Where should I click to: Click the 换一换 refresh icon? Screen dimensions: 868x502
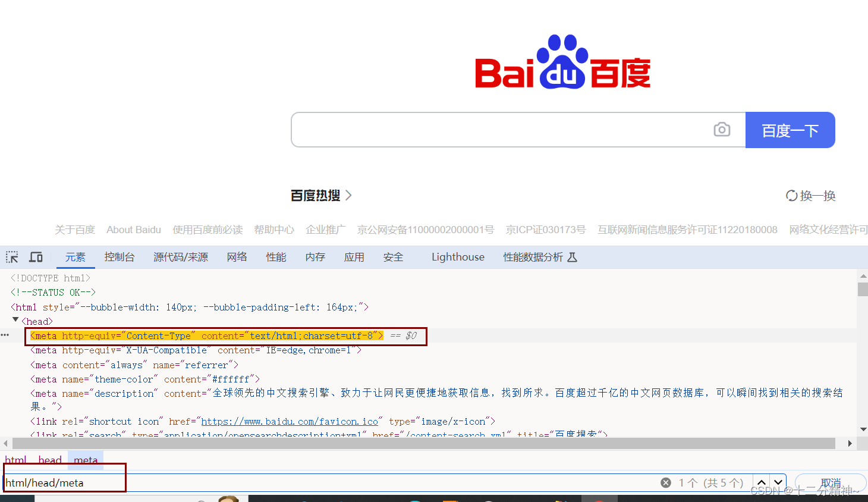pyautogui.click(x=791, y=195)
